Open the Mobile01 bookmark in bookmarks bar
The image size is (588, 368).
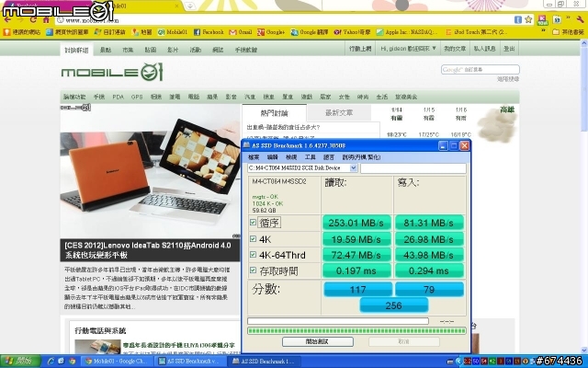172,32
